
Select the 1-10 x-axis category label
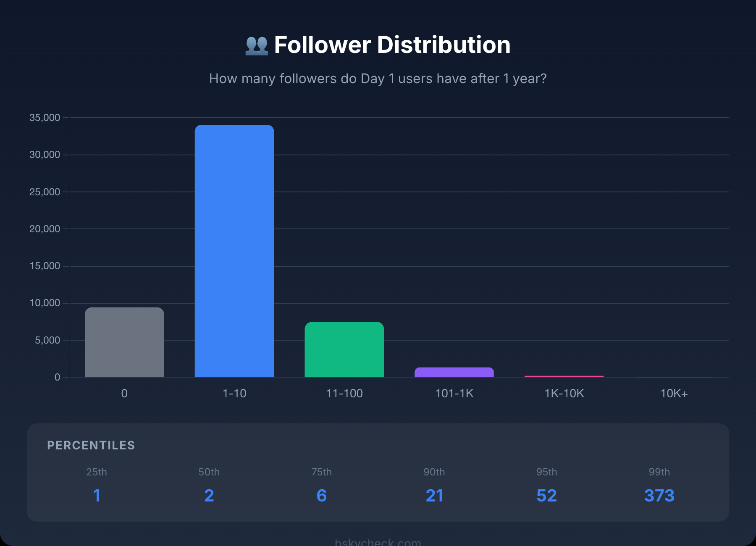pos(234,394)
